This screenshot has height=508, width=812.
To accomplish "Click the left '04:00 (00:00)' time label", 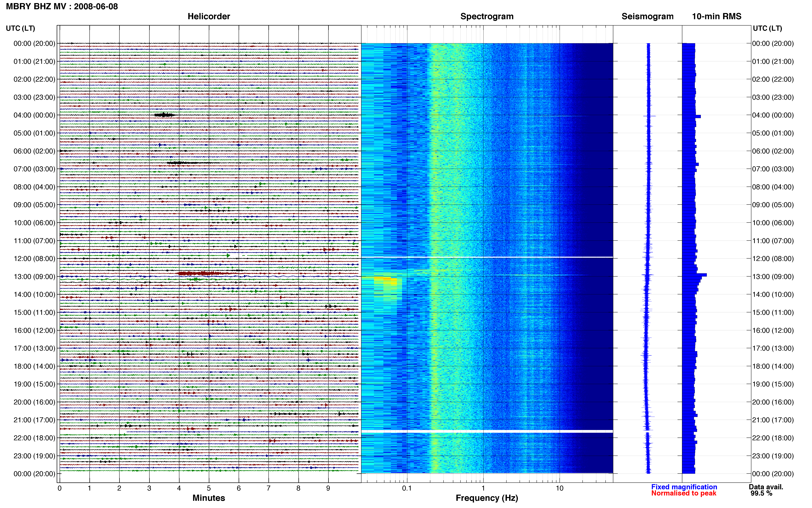I will [x=34, y=115].
